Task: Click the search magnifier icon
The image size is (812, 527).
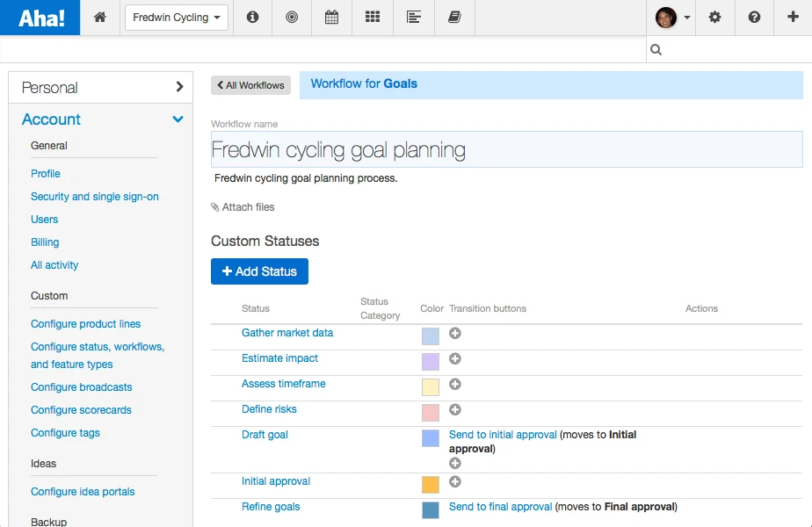Action: click(656, 50)
